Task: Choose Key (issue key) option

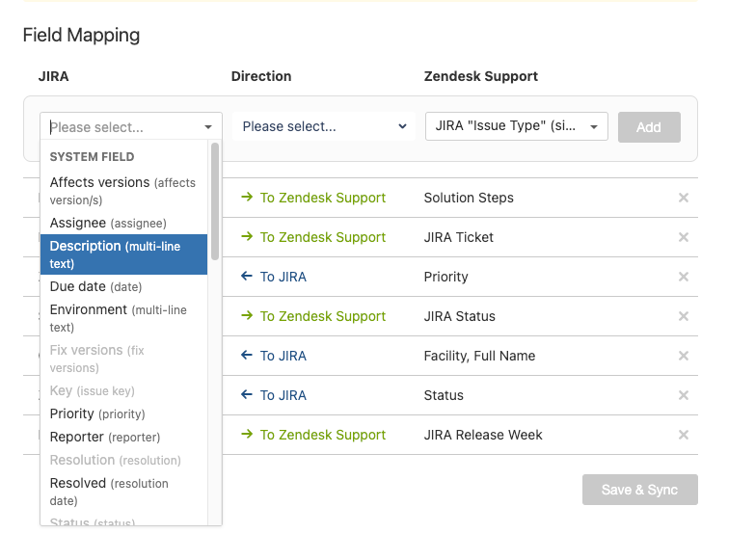Action: click(x=123, y=390)
